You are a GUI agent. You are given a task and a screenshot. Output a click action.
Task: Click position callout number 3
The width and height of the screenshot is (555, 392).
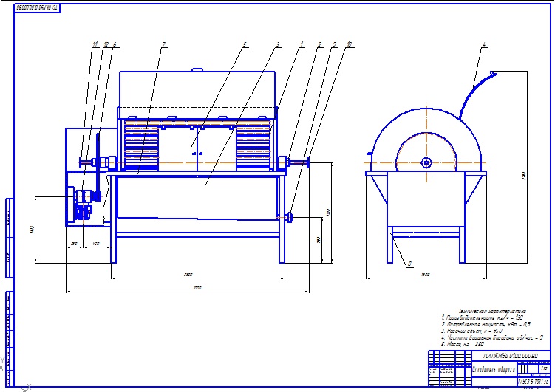point(278,44)
